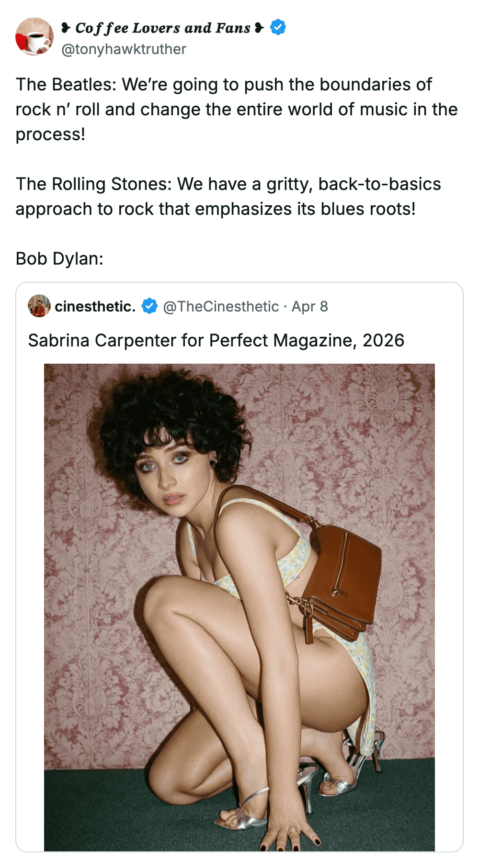Click The Rolling Stones paragraph text
This screenshot has height=868, width=479.
228,196
